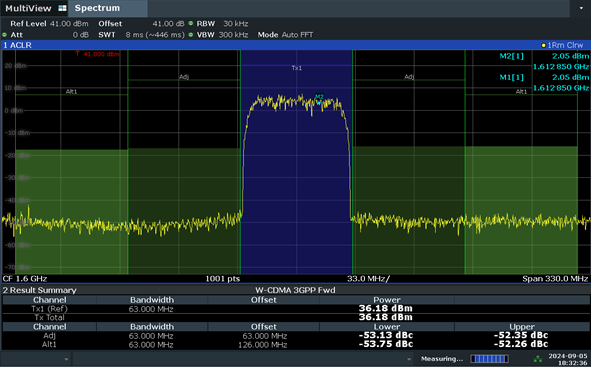591x368 pixels.
Task: Select the upper Adj channel label
Action: 409,77
